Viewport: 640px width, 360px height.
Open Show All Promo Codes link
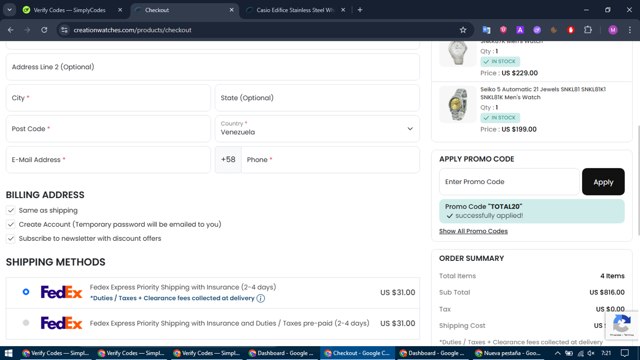[x=473, y=231]
